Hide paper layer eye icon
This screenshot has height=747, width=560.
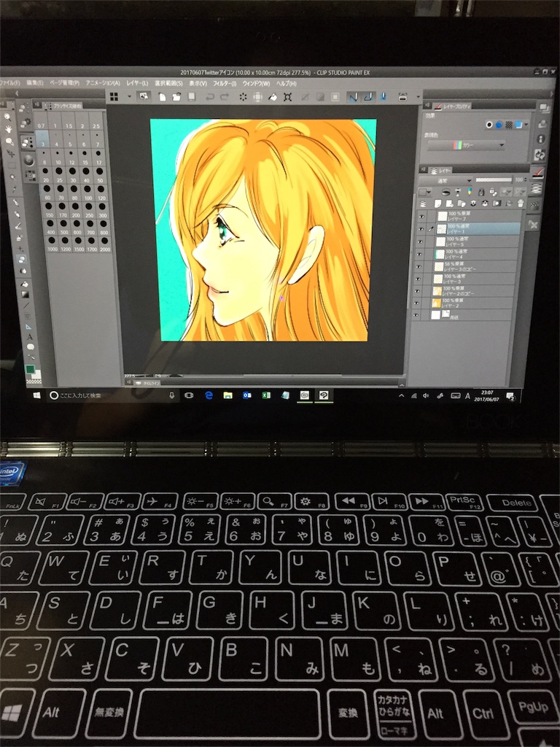pos(416,315)
